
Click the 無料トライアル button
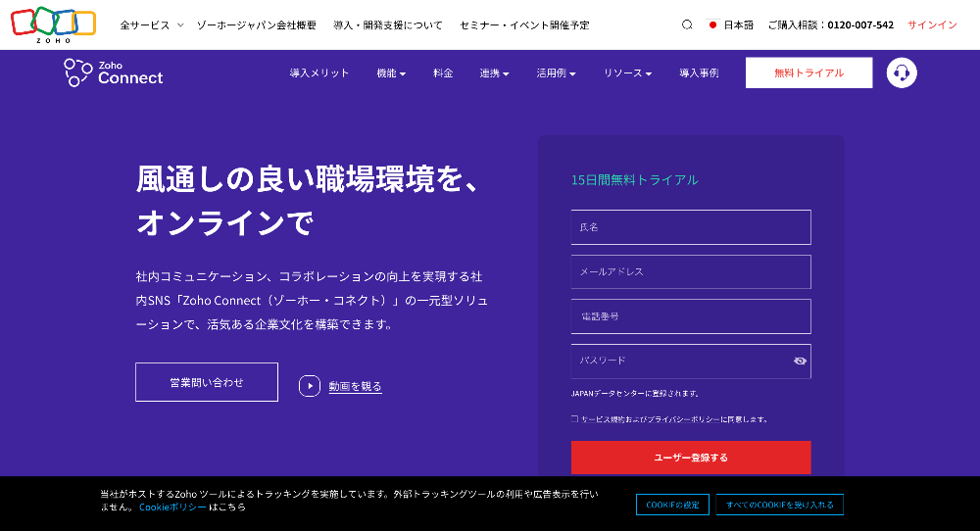(808, 72)
